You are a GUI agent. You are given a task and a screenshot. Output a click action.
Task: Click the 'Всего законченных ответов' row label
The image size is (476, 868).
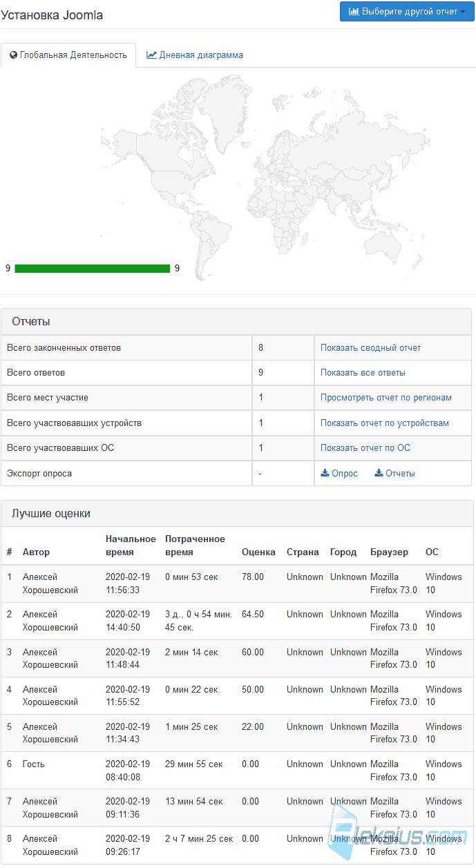64,348
